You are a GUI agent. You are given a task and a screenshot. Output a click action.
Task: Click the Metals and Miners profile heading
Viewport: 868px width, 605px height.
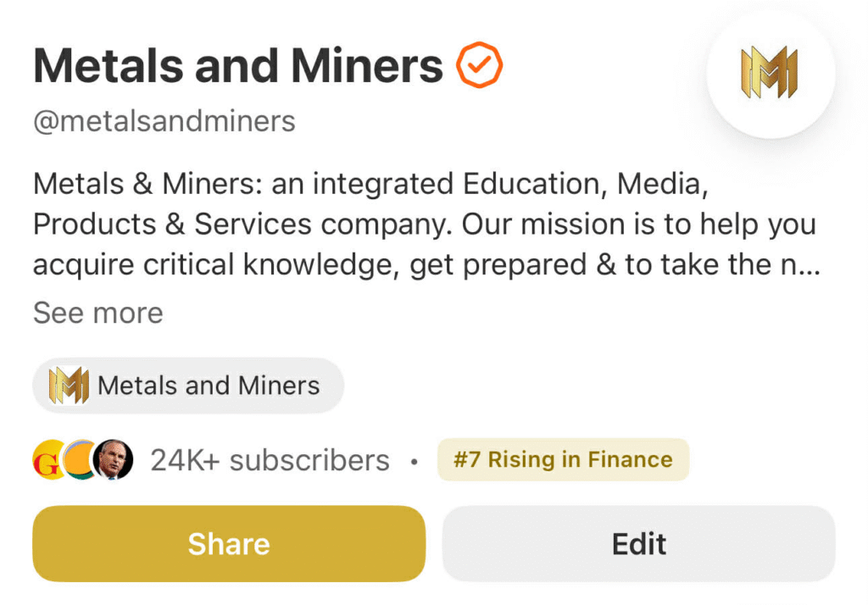[x=238, y=65]
